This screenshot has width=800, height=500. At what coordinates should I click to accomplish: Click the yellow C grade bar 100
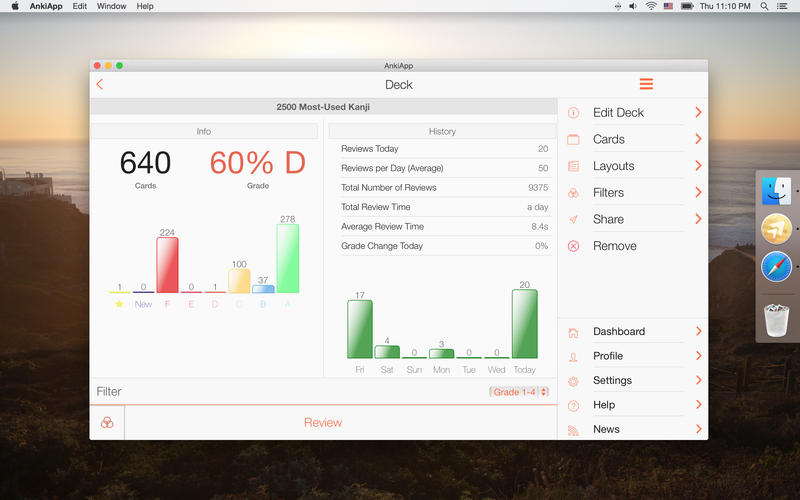point(239,281)
